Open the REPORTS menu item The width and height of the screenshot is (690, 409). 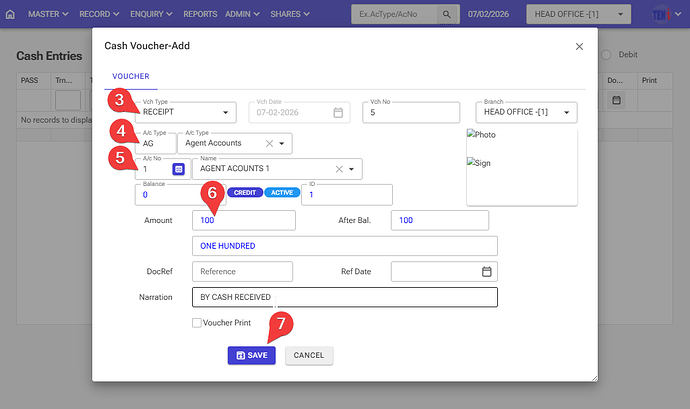click(x=200, y=15)
